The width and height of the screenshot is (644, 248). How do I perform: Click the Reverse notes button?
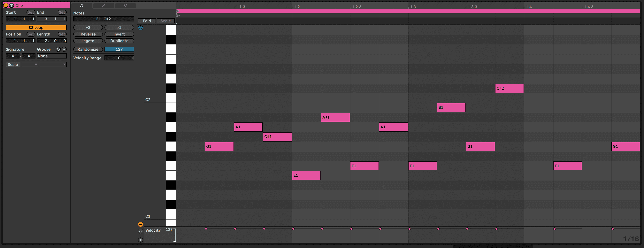[x=88, y=34]
